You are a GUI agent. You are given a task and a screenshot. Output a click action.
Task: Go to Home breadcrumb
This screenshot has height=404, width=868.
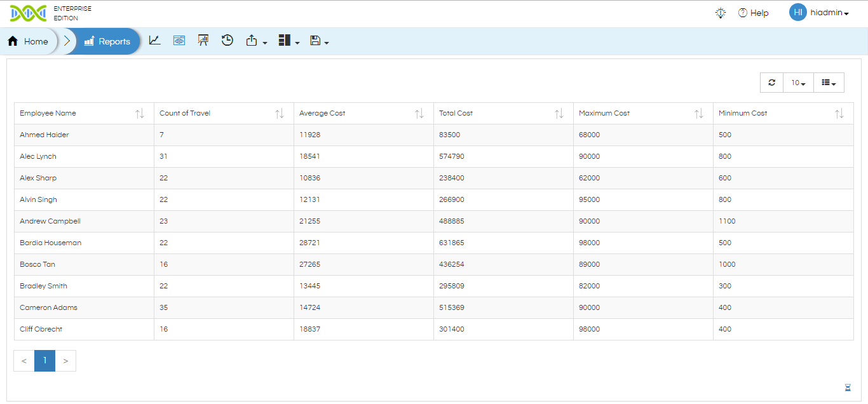tap(29, 41)
